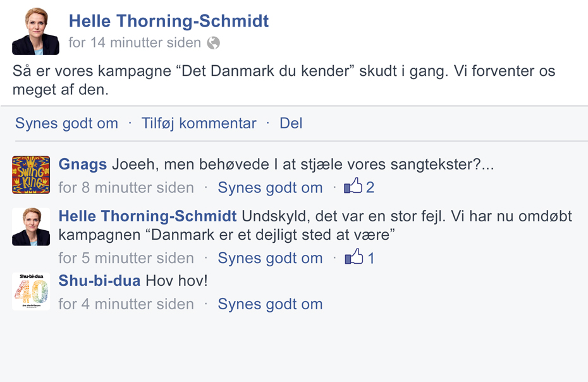Click 'Tilføj kommentar' to add comment
The image size is (588, 382).
(x=199, y=123)
